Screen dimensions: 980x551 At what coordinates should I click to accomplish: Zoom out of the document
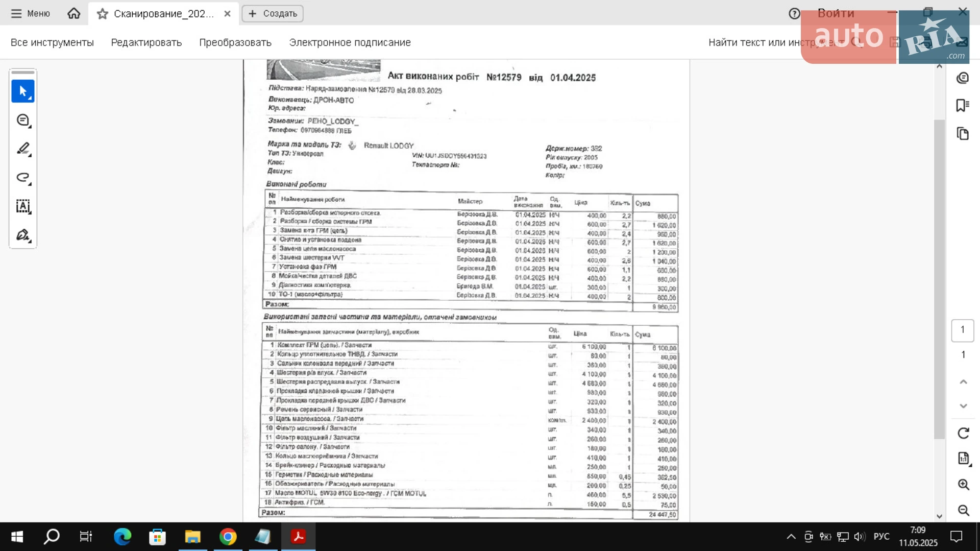coord(963,510)
